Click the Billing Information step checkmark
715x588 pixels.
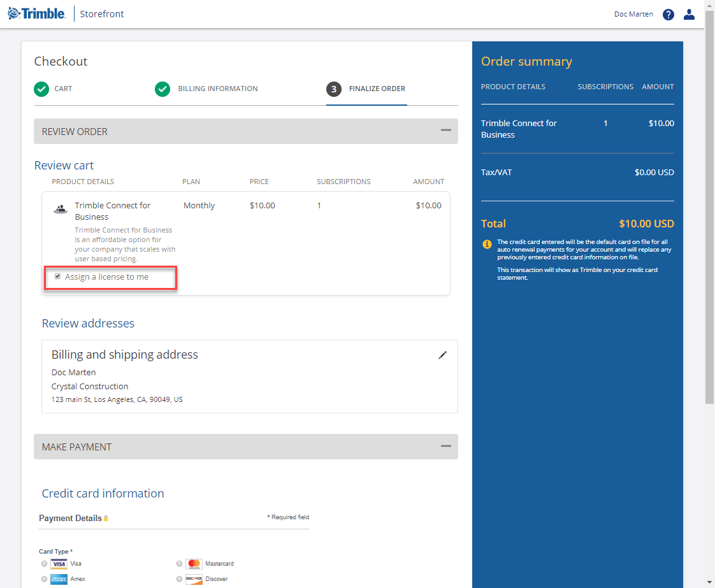[162, 89]
